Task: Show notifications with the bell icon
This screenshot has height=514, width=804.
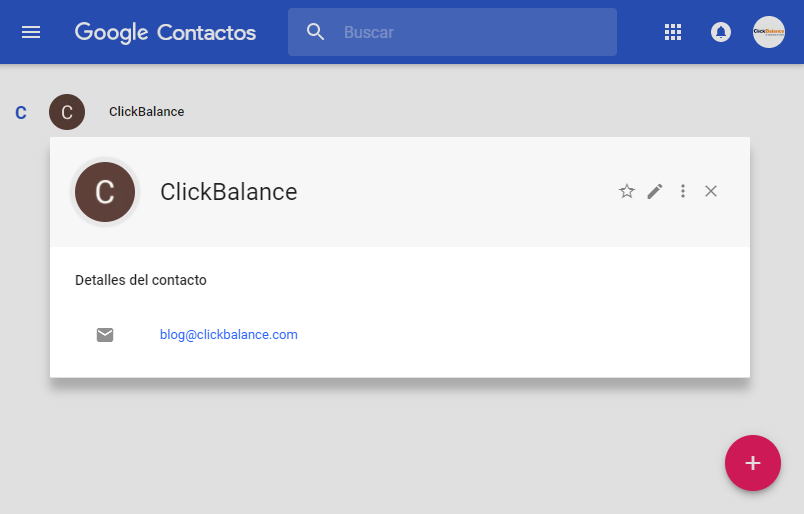Action: [x=720, y=32]
